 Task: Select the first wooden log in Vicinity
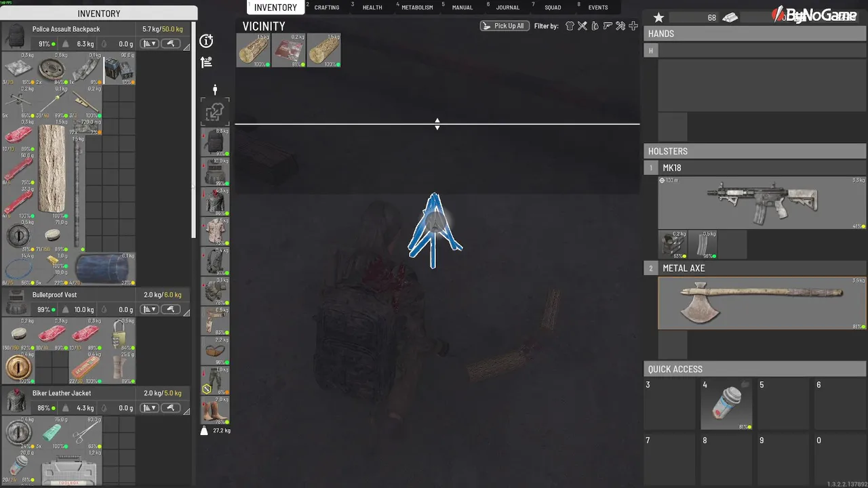(x=253, y=50)
